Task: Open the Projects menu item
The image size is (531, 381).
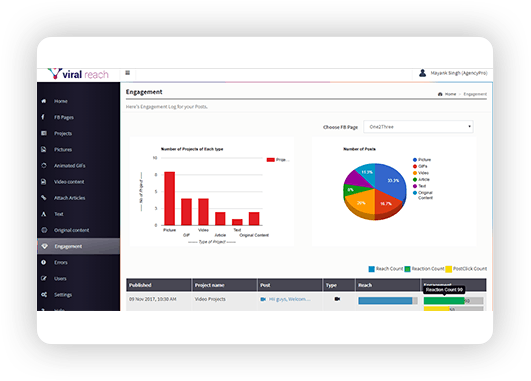Action: pos(63,133)
